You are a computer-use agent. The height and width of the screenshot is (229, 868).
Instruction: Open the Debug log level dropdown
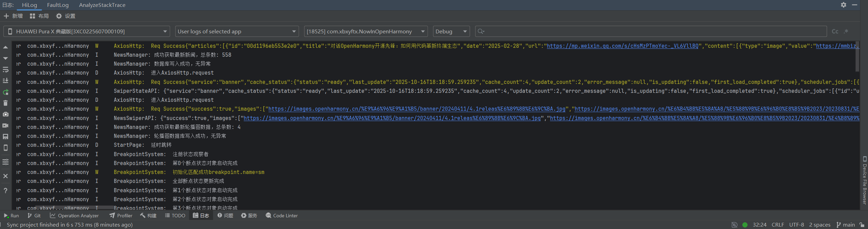(451, 32)
